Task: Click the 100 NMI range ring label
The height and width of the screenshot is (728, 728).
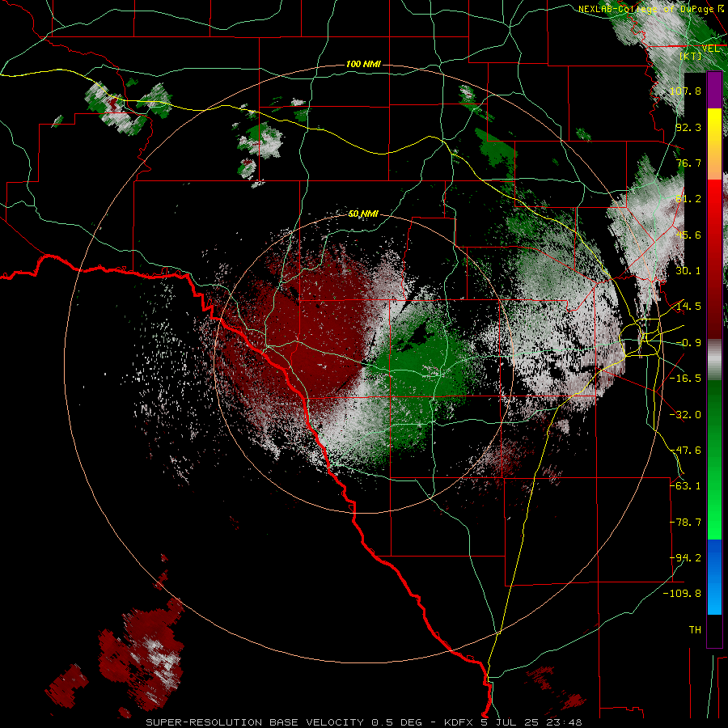Action: click(363, 64)
